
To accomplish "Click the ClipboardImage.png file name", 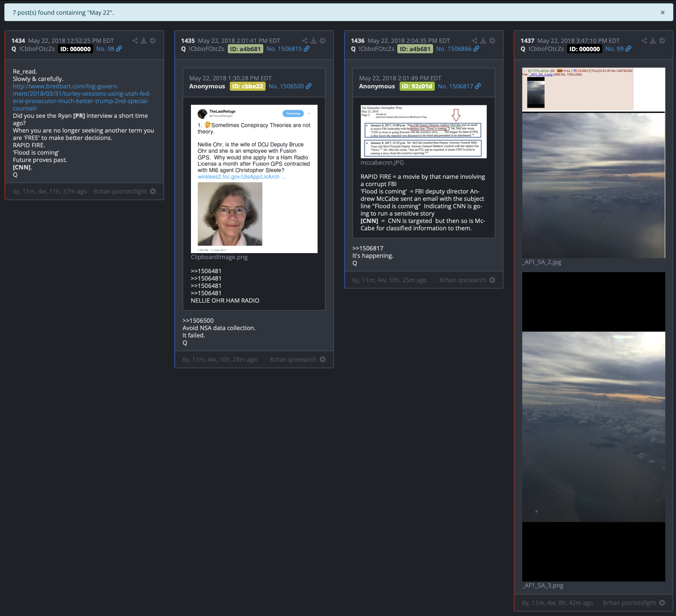I will point(219,257).
